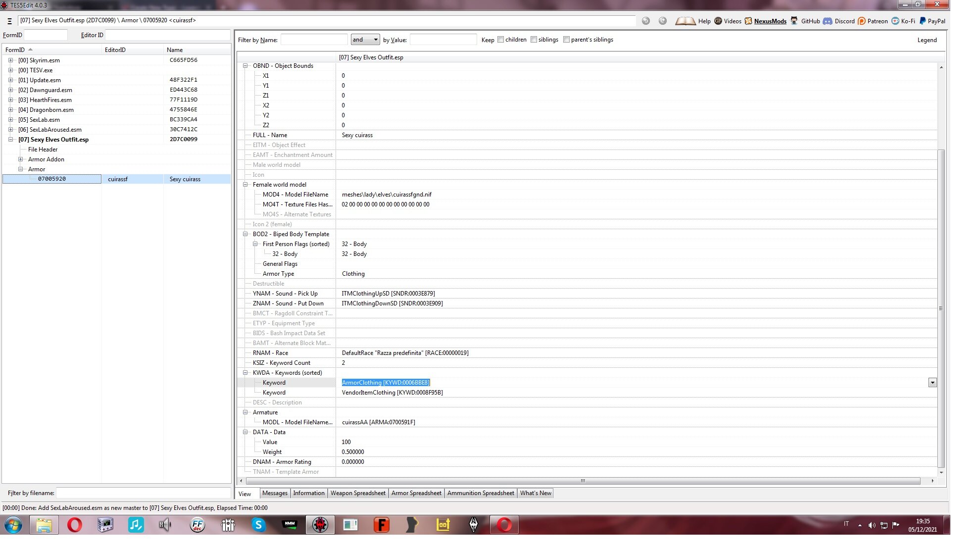Toggle parent's siblings checkbox
The width and height of the screenshot is (980, 551).
point(566,40)
